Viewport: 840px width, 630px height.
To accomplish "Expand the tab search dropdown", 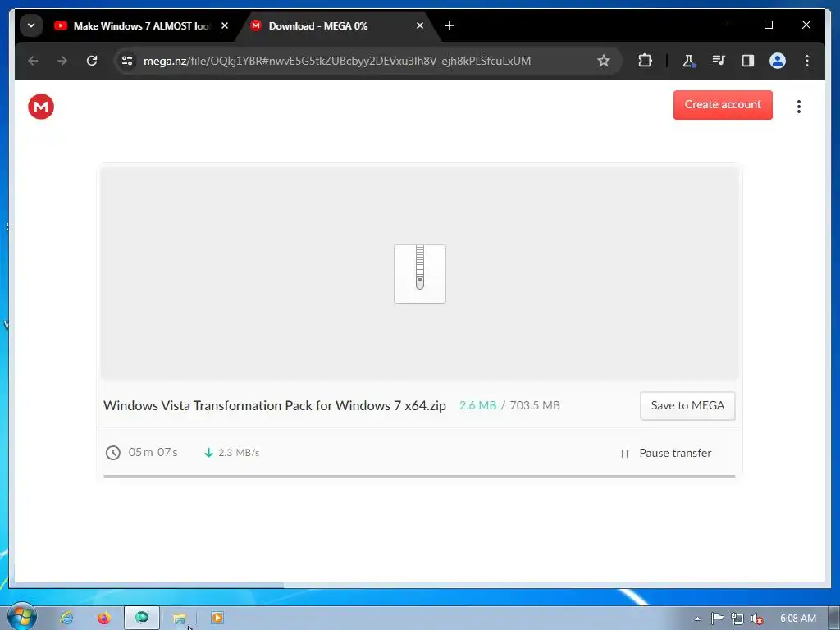I will pos(31,25).
